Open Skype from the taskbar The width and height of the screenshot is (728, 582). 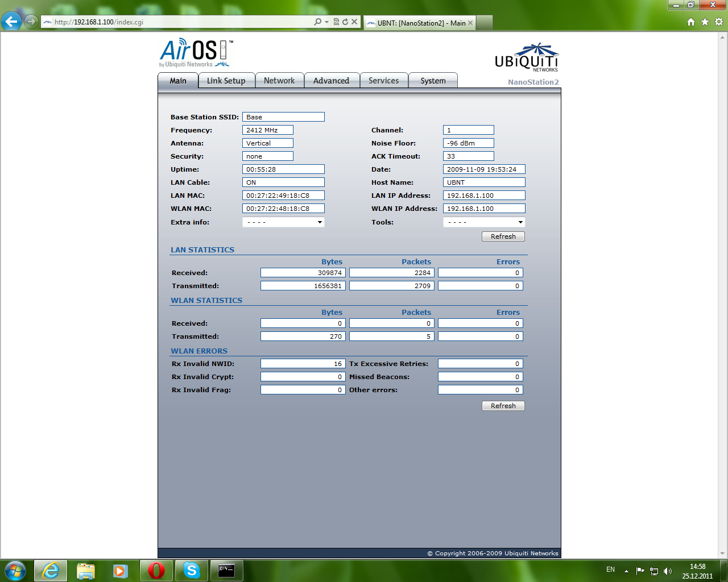point(192,571)
